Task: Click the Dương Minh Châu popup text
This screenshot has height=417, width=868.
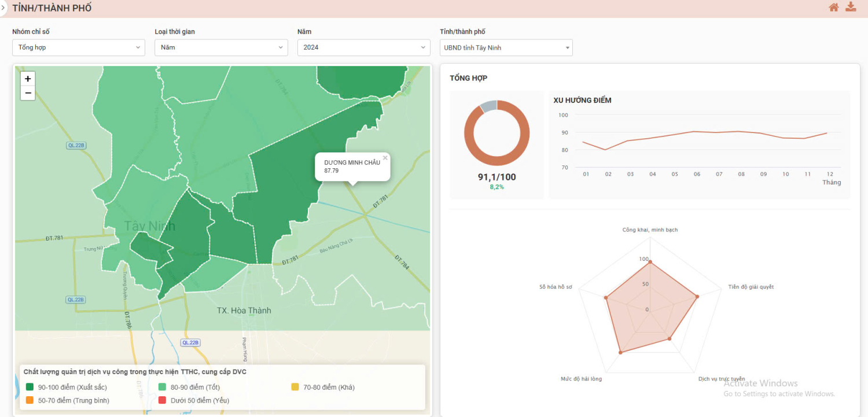Action: [x=352, y=163]
